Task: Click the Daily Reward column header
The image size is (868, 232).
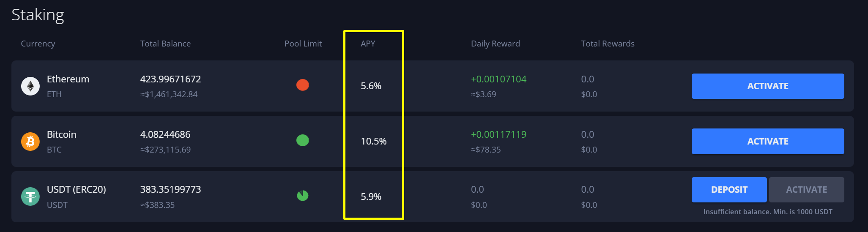Action: [495, 44]
